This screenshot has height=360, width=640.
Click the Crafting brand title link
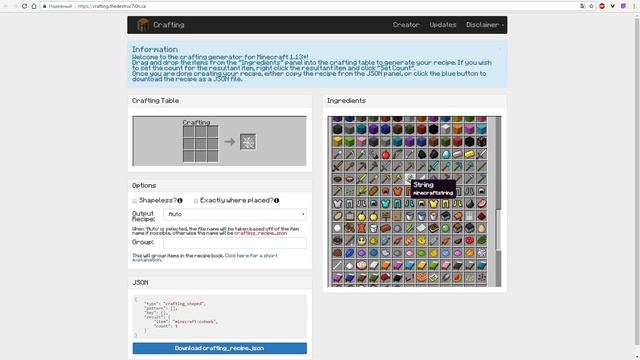(169, 25)
